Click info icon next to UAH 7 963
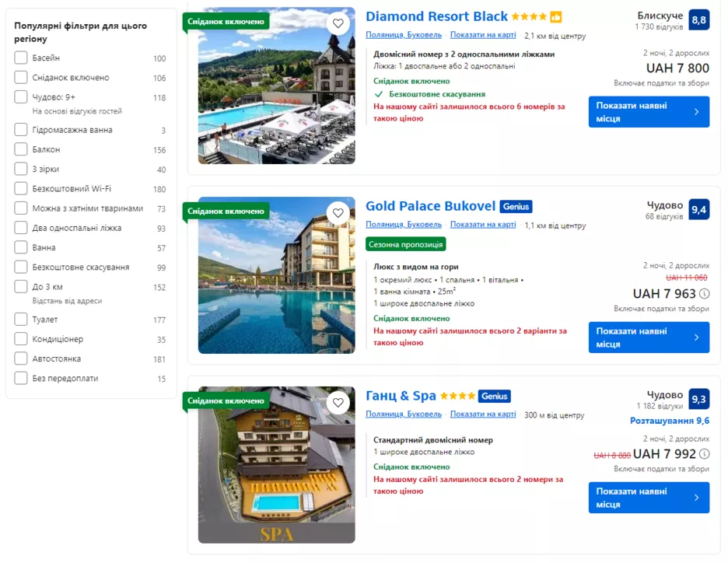728x563 pixels. tap(705, 294)
